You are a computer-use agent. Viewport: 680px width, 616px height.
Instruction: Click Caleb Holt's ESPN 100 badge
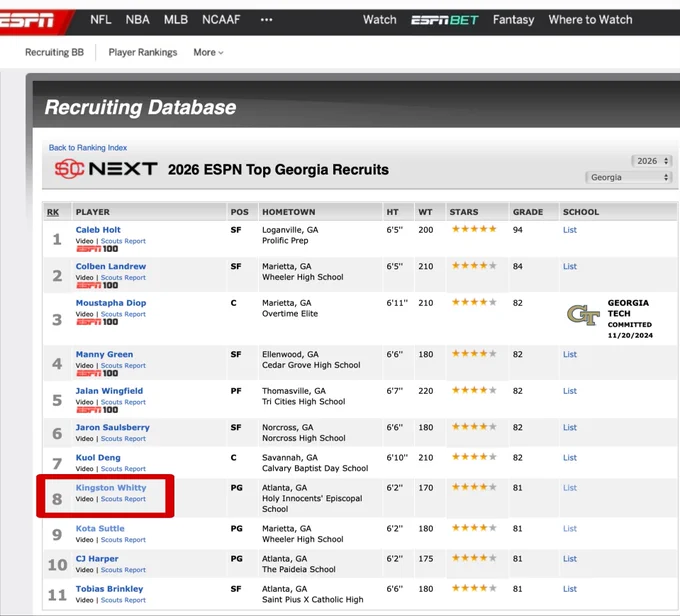[x=97, y=249]
